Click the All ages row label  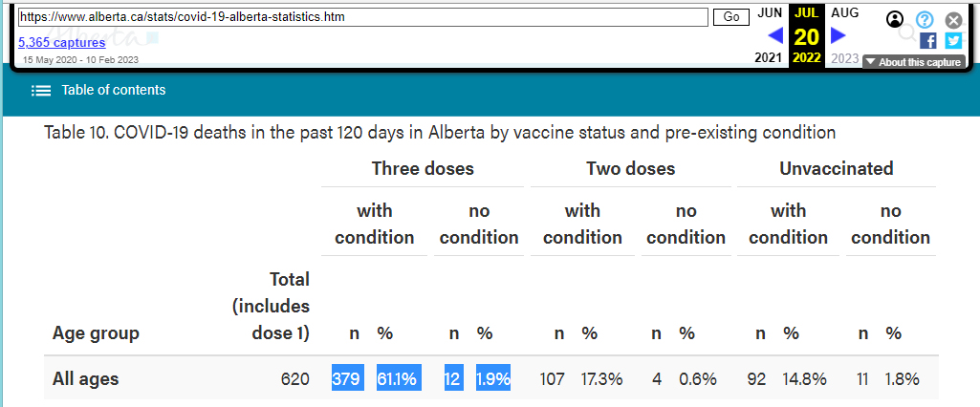(86, 379)
